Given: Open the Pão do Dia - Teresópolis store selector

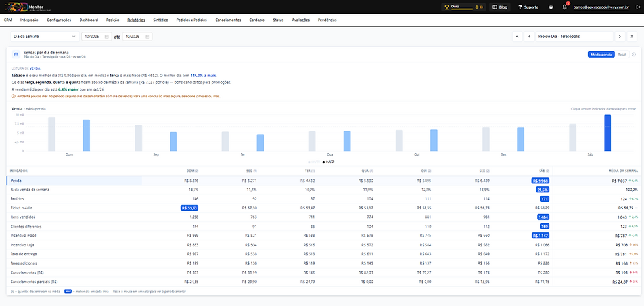Looking at the screenshot, I should (574, 37).
